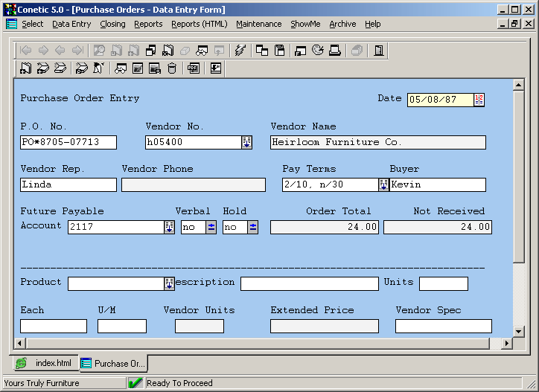Open the Account lookup dropdown
The width and height of the screenshot is (539, 392).
170,228
